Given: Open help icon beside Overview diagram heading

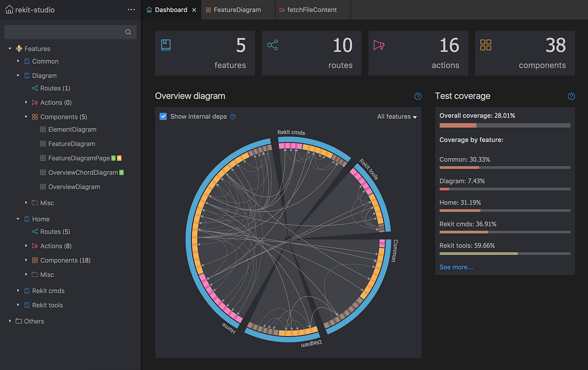Looking at the screenshot, I should pyautogui.click(x=418, y=96).
